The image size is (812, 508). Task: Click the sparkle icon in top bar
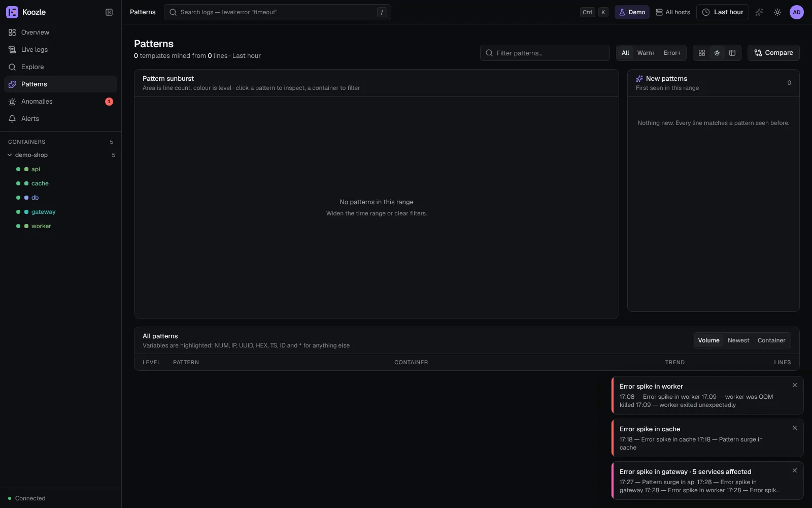pyautogui.click(x=759, y=12)
